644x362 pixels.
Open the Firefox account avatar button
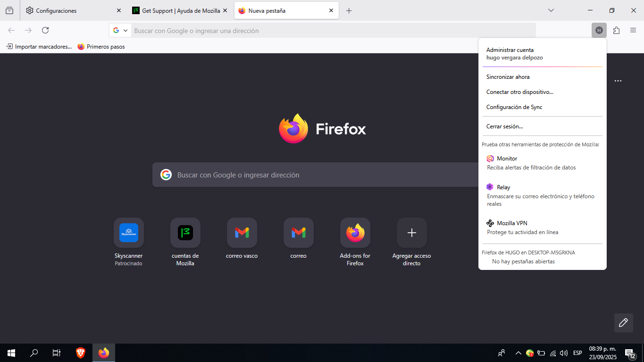[x=599, y=30]
